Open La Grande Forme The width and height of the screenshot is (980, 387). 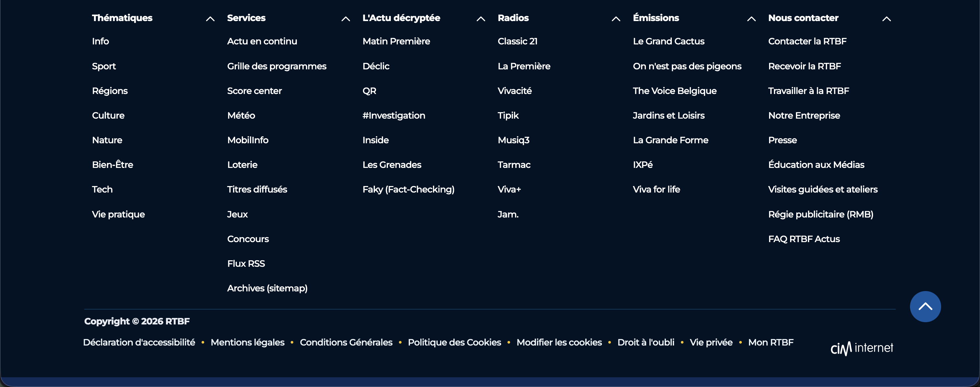point(671,140)
